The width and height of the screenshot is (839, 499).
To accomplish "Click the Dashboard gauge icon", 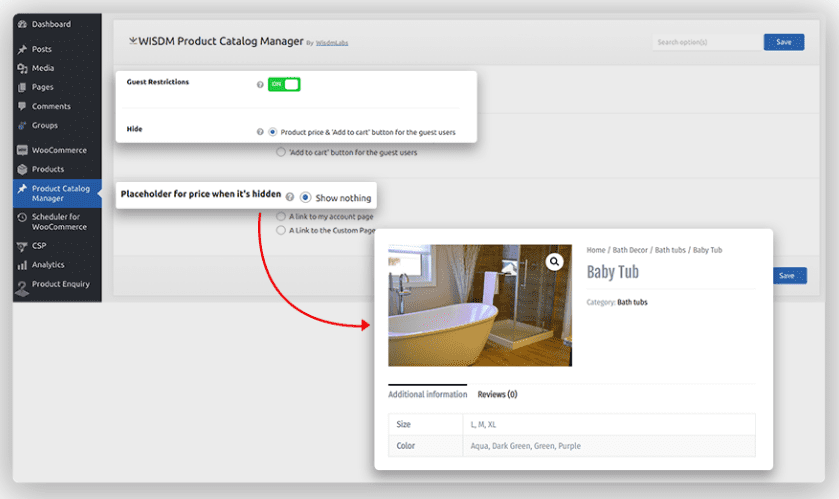I will [22, 24].
